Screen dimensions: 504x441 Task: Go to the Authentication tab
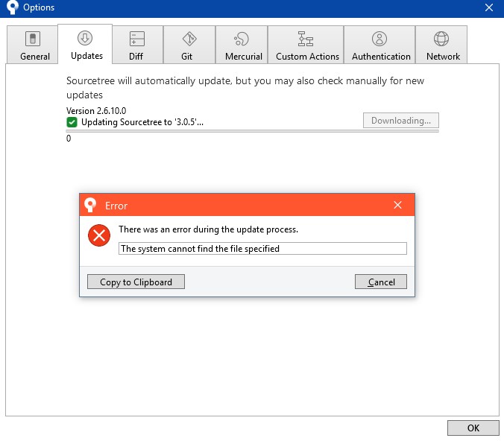[379, 45]
